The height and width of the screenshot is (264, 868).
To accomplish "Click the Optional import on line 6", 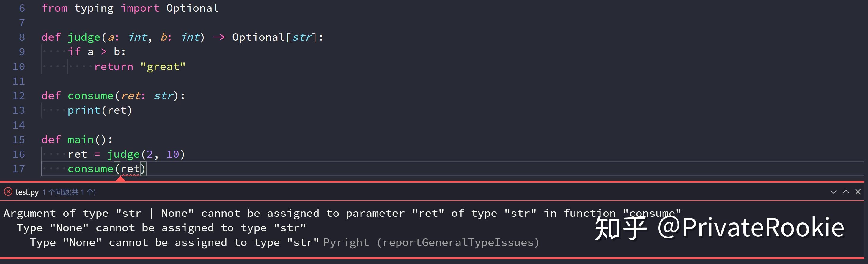I will point(192,8).
